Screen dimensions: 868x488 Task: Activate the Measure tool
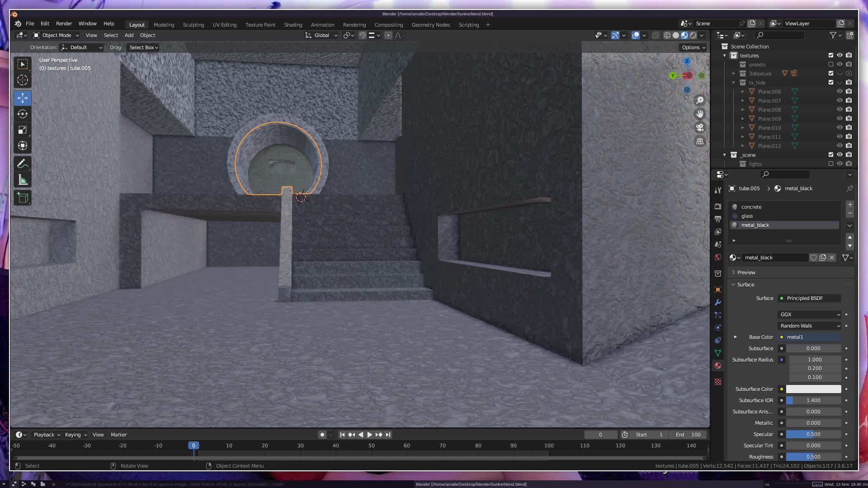23,180
